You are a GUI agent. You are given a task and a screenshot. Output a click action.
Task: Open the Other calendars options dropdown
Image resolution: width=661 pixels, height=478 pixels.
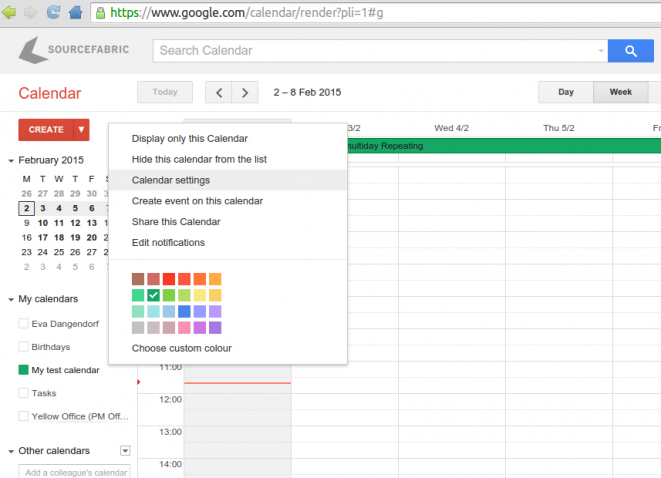click(x=125, y=451)
